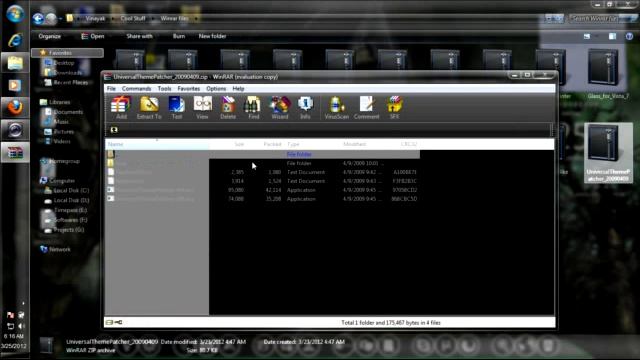Create a New folder in Explorer
The height and width of the screenshot is (360, 640).
(x=212, y=36)
